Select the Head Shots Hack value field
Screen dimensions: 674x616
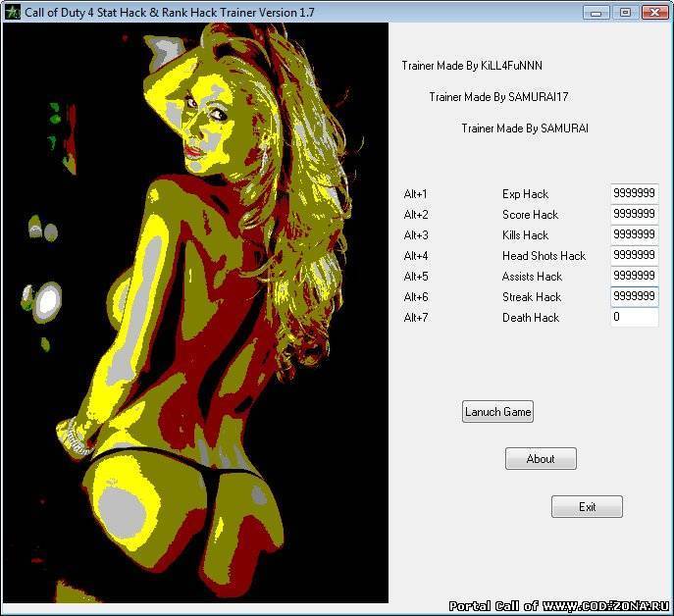pyautogui.click(x=635, y=255)
